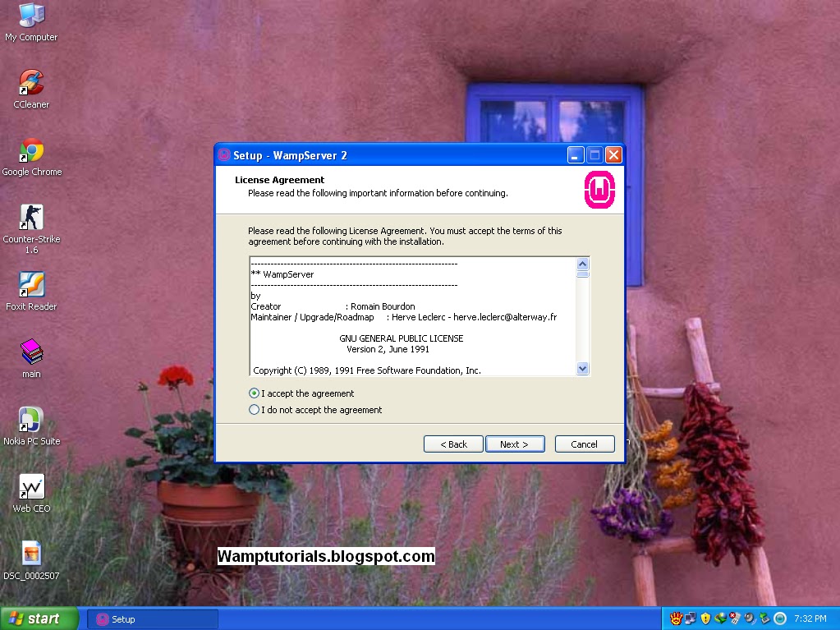
Task: Select the Nokia PC Suite desktop shortcut
Action: 31,426
